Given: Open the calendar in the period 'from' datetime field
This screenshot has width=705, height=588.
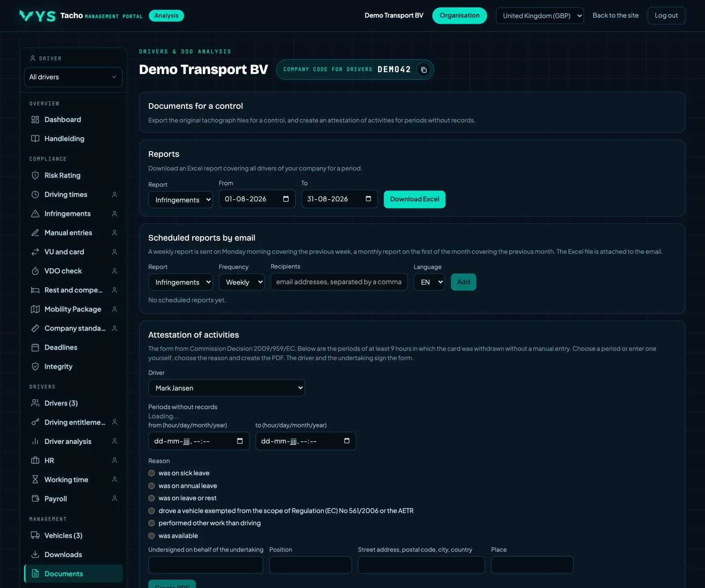Looking at the screenshot, I should [240, 441].
